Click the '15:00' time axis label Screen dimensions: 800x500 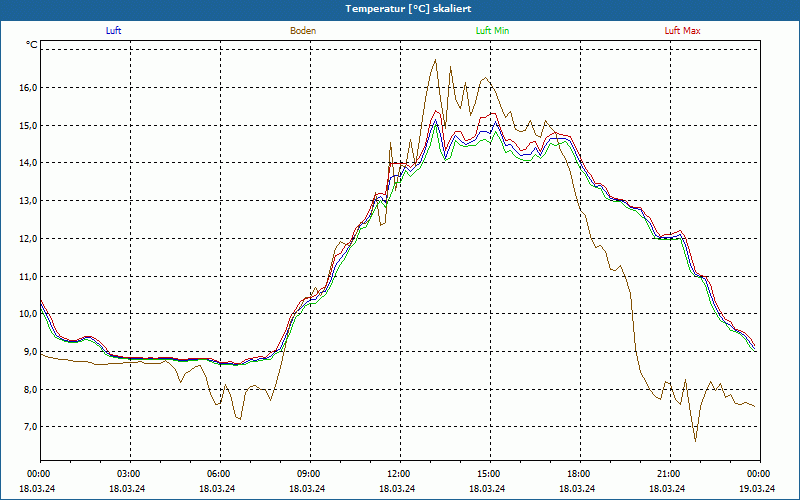(x=488, y=474)
